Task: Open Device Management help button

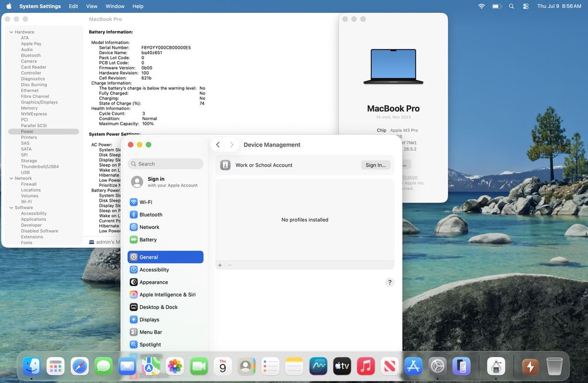Action: point(390,282)
